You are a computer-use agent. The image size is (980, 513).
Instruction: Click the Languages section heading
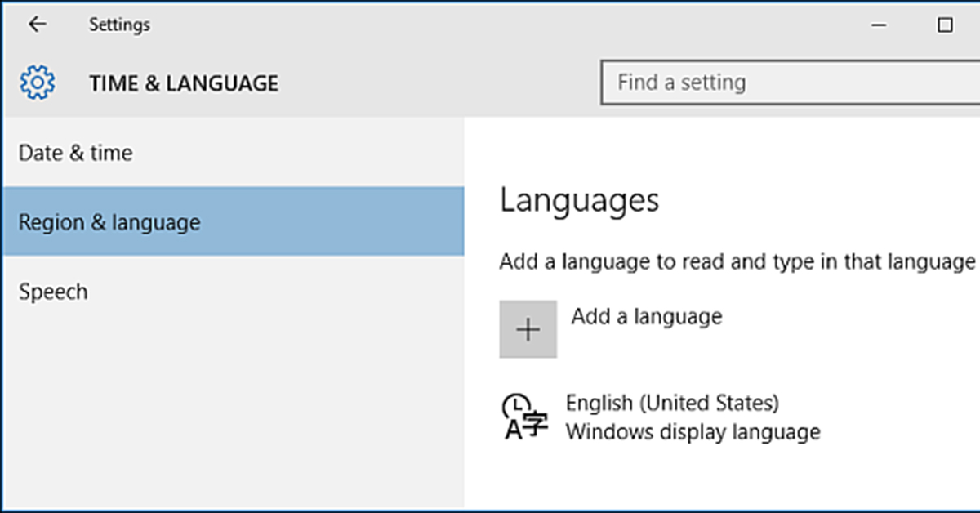pyautogui.click(x=579, y=200)
